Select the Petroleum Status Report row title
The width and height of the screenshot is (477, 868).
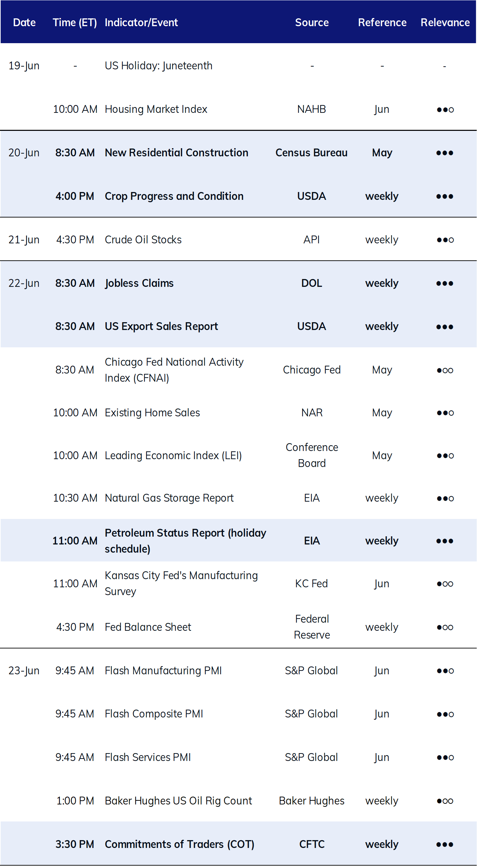click(185, 541)
